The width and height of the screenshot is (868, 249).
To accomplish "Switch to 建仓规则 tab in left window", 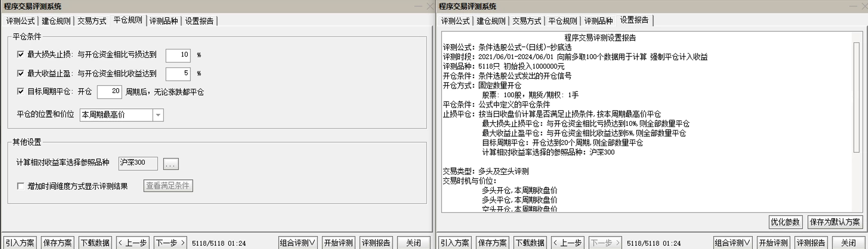I will tap(56, 21).
